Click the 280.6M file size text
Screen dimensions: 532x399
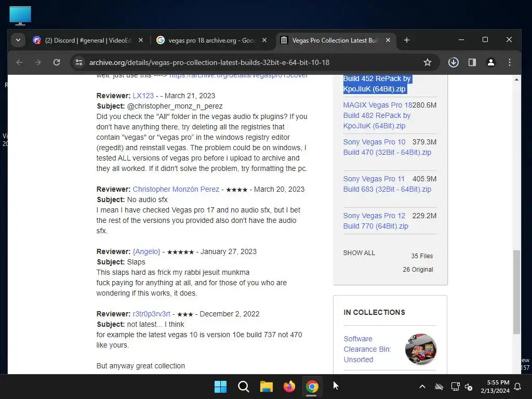(424, 105)
